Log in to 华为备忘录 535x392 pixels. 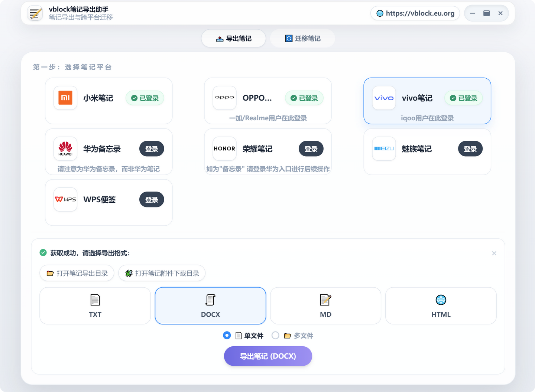coord(152,149)
